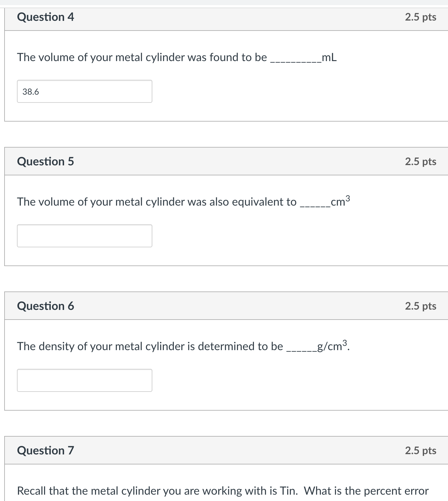
Task: Click the 2.5 pts label on Question 7
Action: pyautogui.click(x=420, y=451)
